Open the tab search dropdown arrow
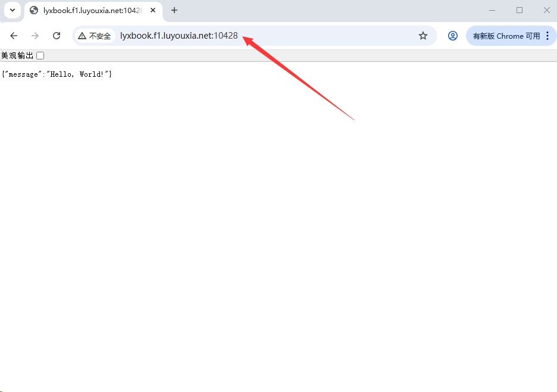The height and width of the screenshot is (392, 557). 12,10
